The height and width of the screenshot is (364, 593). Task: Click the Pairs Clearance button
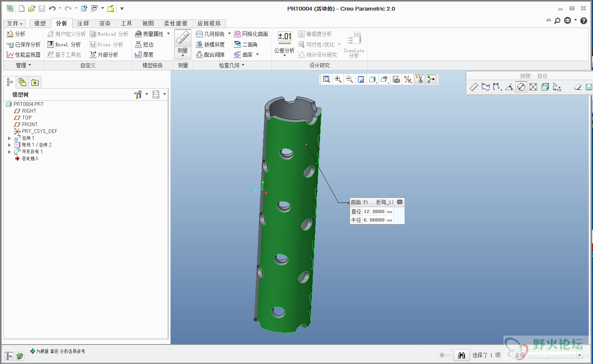(x=210, y=55)
